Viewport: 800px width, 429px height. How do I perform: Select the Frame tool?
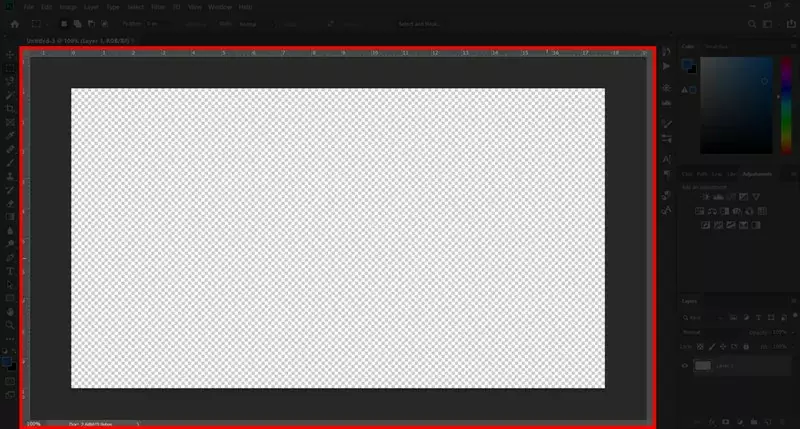[x=10, y=122]
